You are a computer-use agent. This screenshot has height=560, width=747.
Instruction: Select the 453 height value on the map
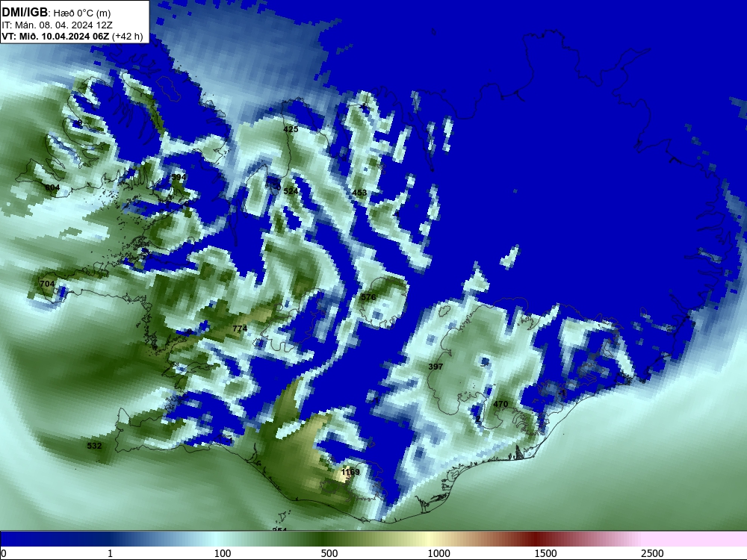pos(359,193)
